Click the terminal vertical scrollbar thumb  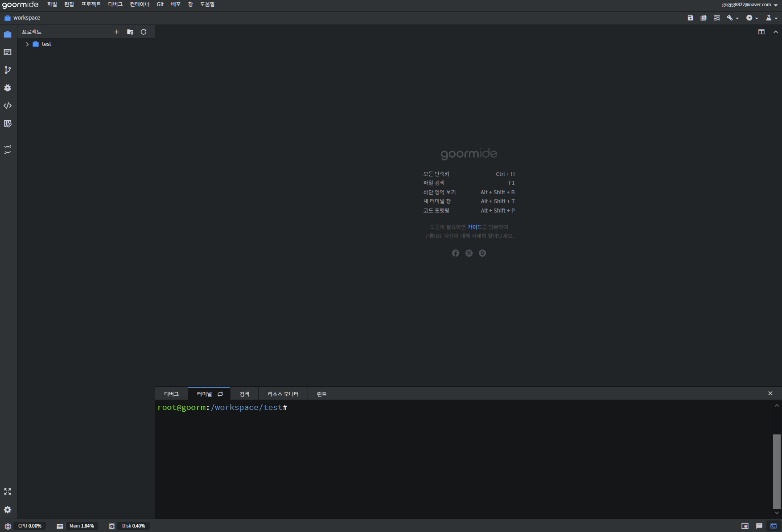click(x=777, y=471)
